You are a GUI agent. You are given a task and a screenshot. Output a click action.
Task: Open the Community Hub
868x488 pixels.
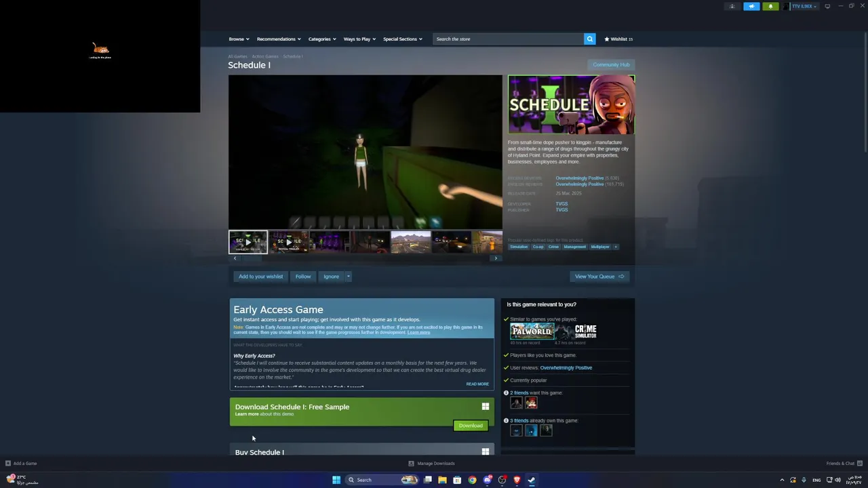click(611, 64)
